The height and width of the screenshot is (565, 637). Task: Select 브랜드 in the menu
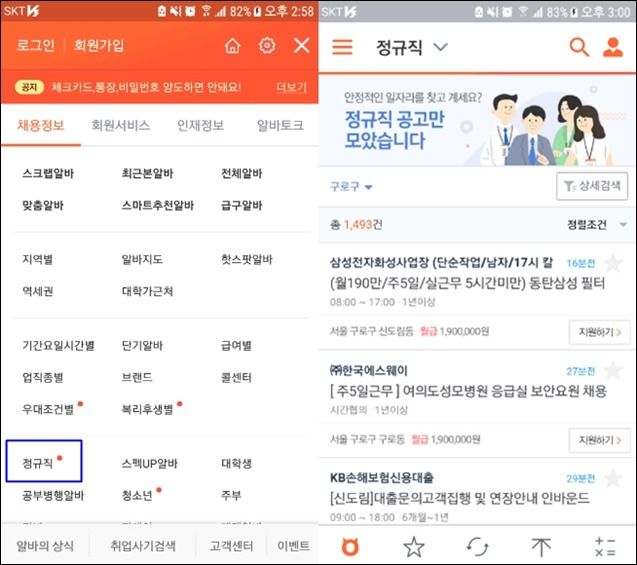(x=137, y=377)
